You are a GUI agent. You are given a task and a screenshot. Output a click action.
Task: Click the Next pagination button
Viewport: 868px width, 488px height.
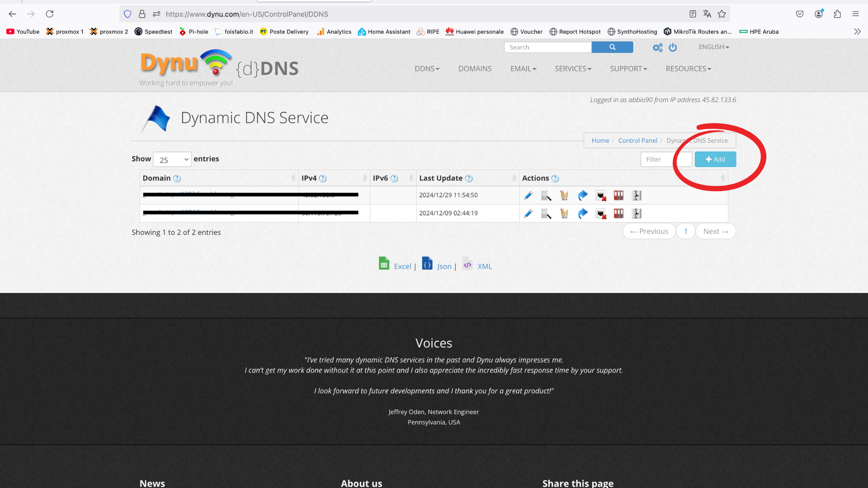click(x=716, y=231)
